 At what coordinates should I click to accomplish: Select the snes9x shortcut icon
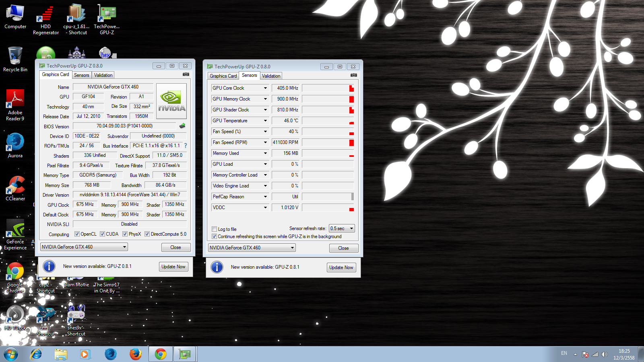click(x=76, y=321)
